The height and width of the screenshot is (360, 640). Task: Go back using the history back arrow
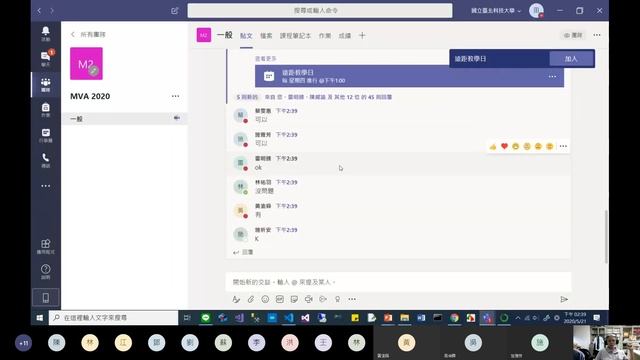tap(39, 11)
